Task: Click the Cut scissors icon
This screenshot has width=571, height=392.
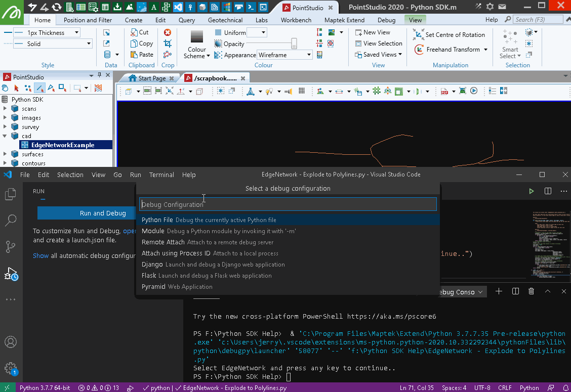Action: pos(134,32)
